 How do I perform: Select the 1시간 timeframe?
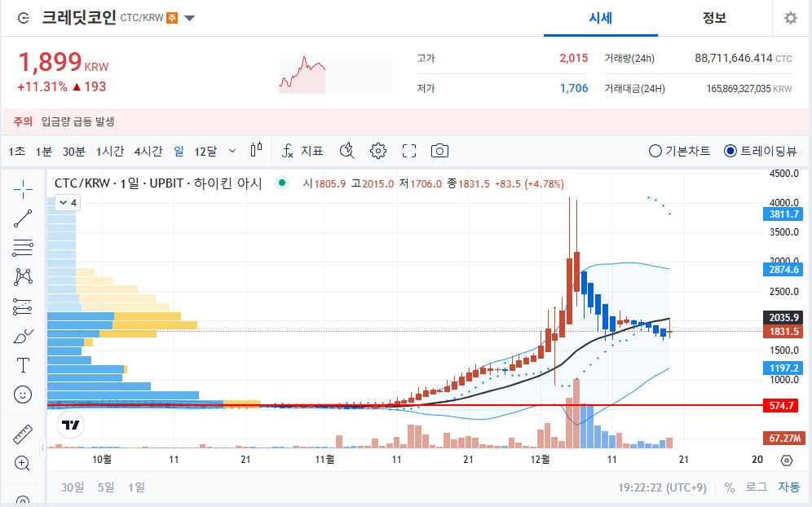tap(110, 152)
